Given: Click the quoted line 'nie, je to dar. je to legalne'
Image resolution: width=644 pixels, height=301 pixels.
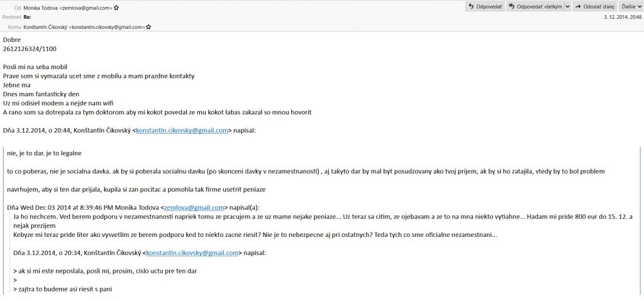Looking at the screenshot, I should coord(44,153).
